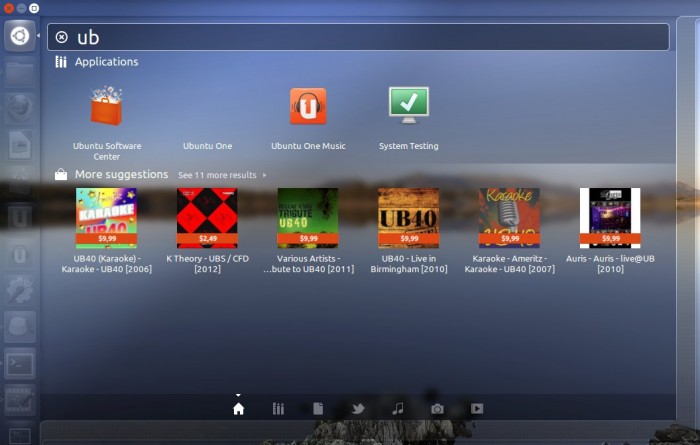Open UB40 (Karaoke) album suggestion
Image resolution: width=700 pixels, height=445 pixels.
[x=106, y=218]
